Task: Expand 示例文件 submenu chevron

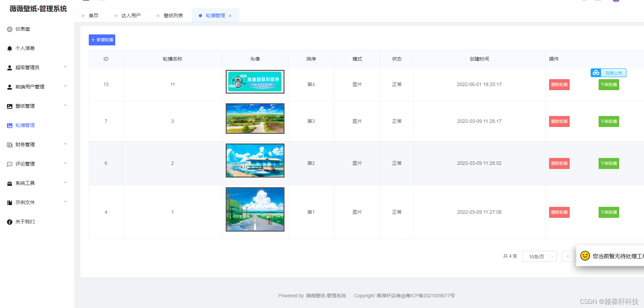Action: click(x=65, y=202)
